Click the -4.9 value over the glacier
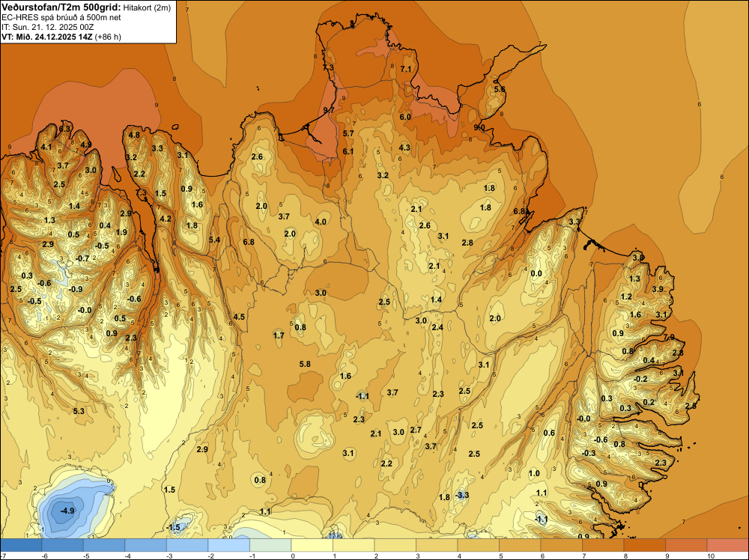Screen dimensions: 749x560 pyautogui.click(x=67, y=511)
